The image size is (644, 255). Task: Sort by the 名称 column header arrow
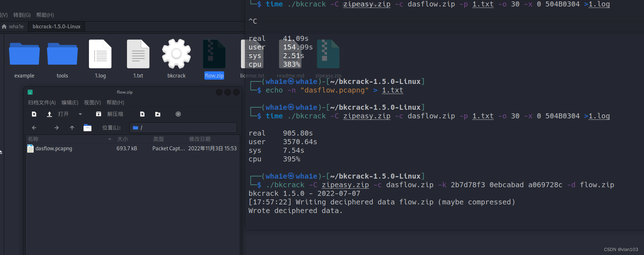point(109,139)
